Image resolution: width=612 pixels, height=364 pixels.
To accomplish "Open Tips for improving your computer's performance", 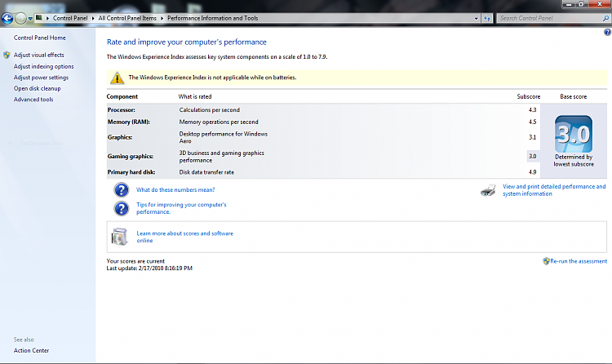I will [181, 208].
